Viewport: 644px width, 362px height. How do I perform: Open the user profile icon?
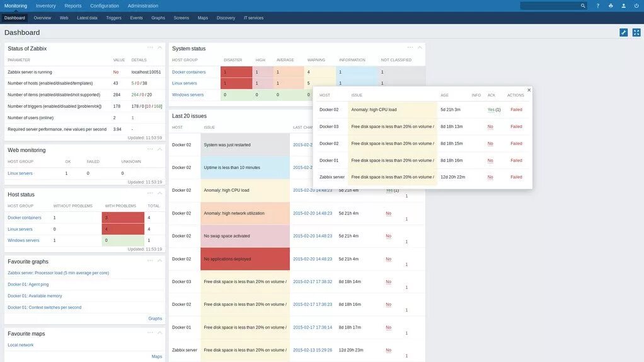point(623,6)
